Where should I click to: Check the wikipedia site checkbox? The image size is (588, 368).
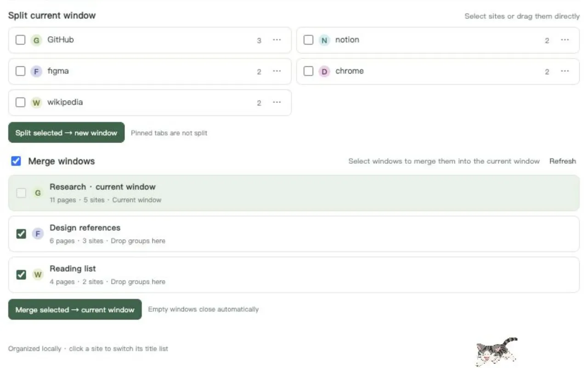pyautogui.click(x=20, y=103)
